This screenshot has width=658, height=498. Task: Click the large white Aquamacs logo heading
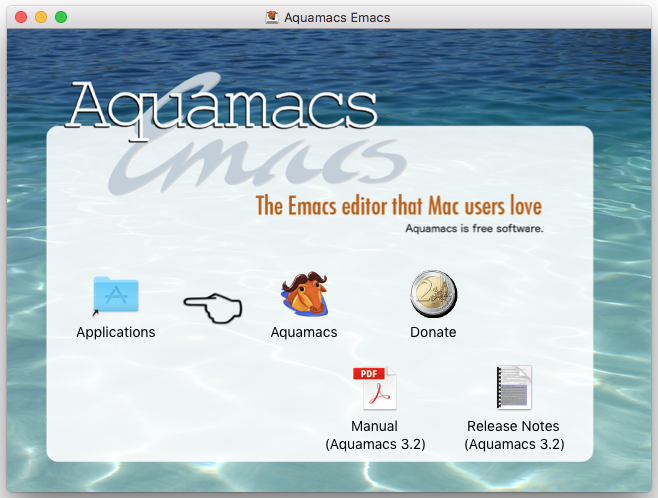click(x=224, y=104)
